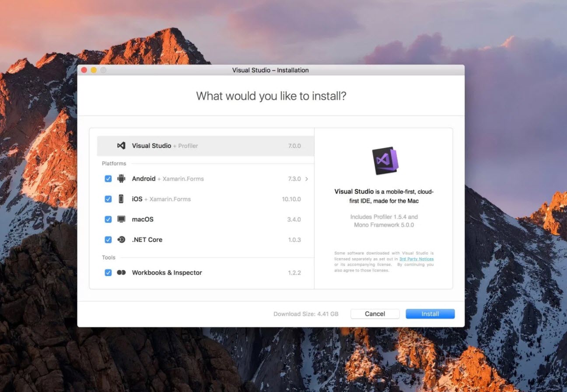Select the Android + Xamarin.Forms label
This screenshot has height=392, width=567.
[168, 178]
